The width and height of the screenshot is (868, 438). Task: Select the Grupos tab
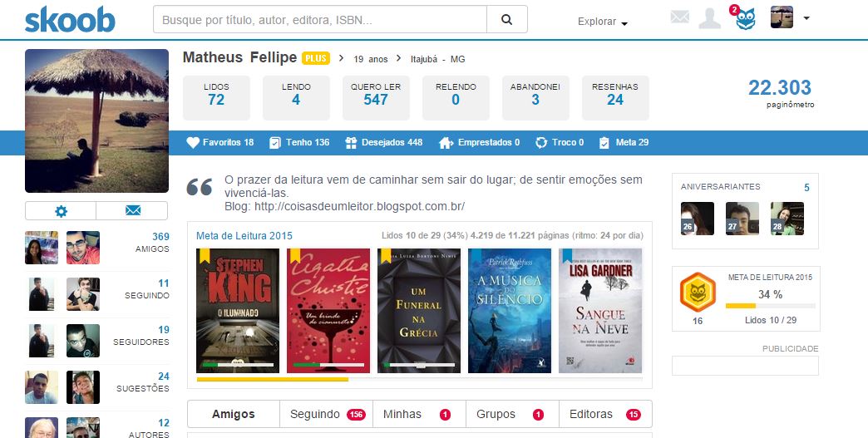click(x=513, y=414)
